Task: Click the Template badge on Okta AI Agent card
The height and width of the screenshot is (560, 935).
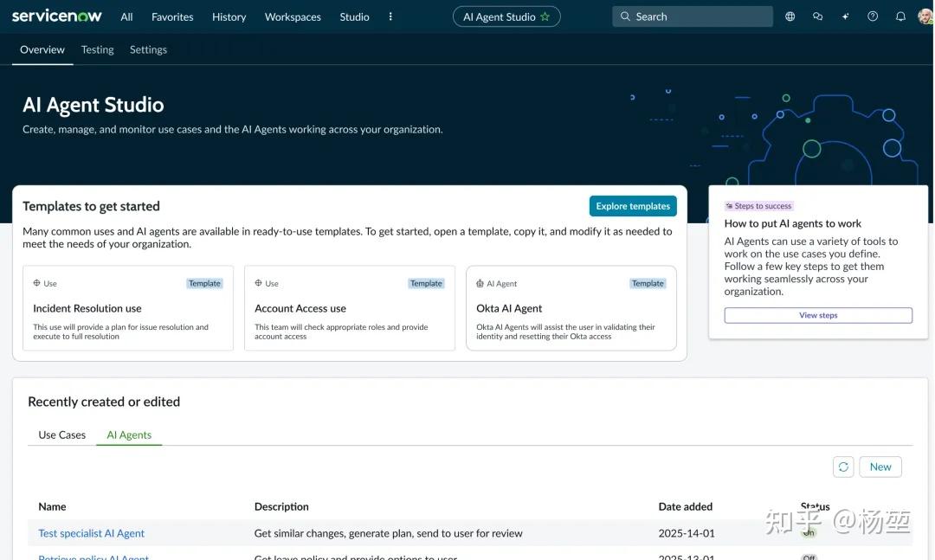Action: click(648, 283)
